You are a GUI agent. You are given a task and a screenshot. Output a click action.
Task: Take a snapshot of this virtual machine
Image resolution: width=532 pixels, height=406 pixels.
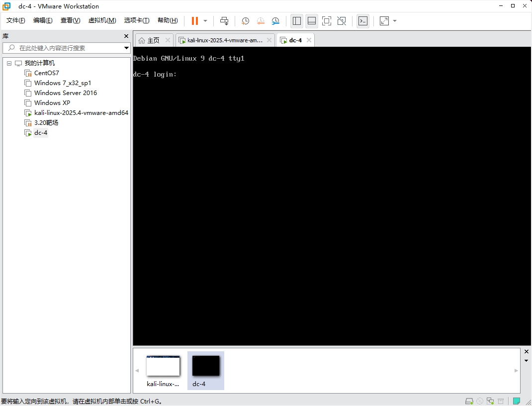pyautogui.click(x=245, y=21)
